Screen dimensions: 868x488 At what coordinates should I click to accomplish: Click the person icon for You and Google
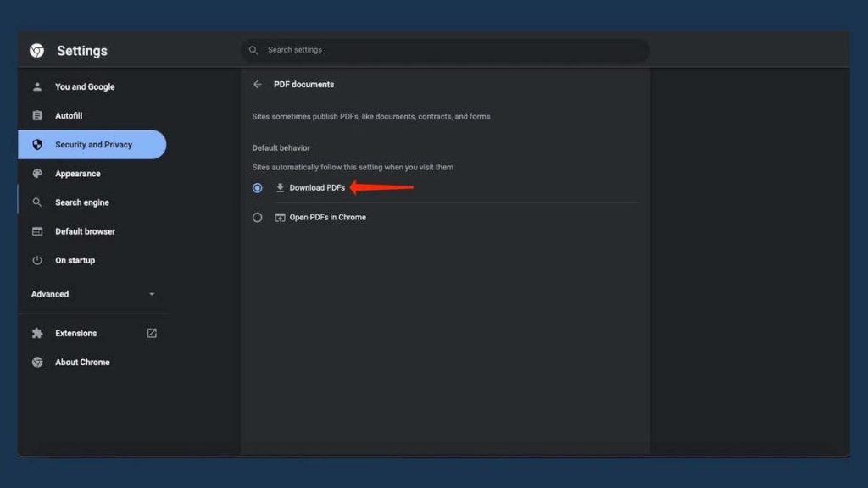pos(37,87)
